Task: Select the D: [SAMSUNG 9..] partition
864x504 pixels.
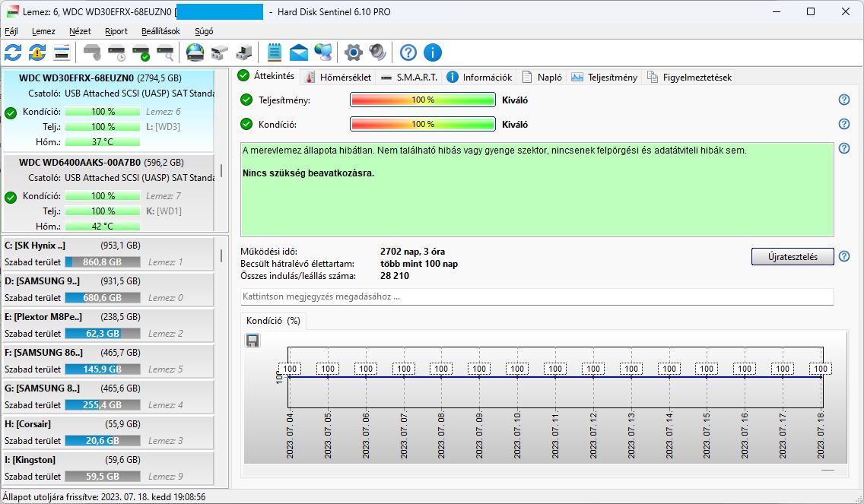Action: tap(109, 290)
